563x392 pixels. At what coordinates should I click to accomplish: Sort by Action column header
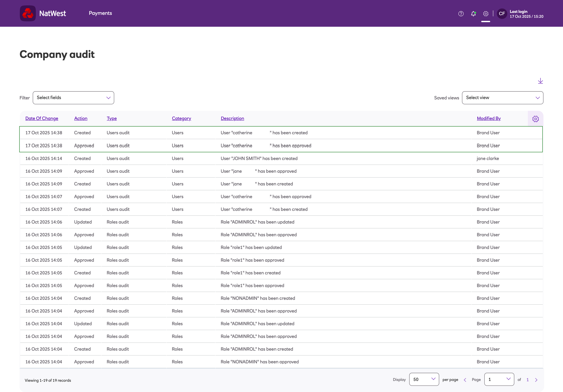coord(81,118)
